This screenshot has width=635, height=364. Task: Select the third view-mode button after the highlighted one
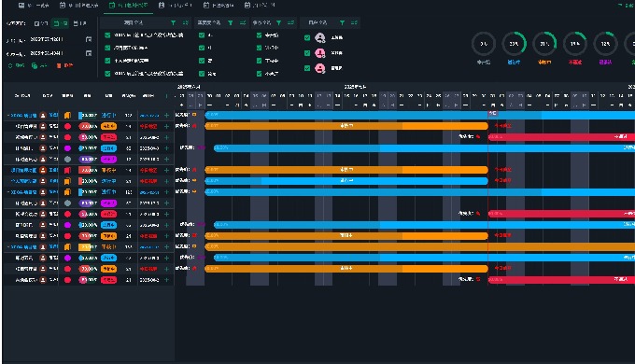pyautogui.click(x=79, y=23)
